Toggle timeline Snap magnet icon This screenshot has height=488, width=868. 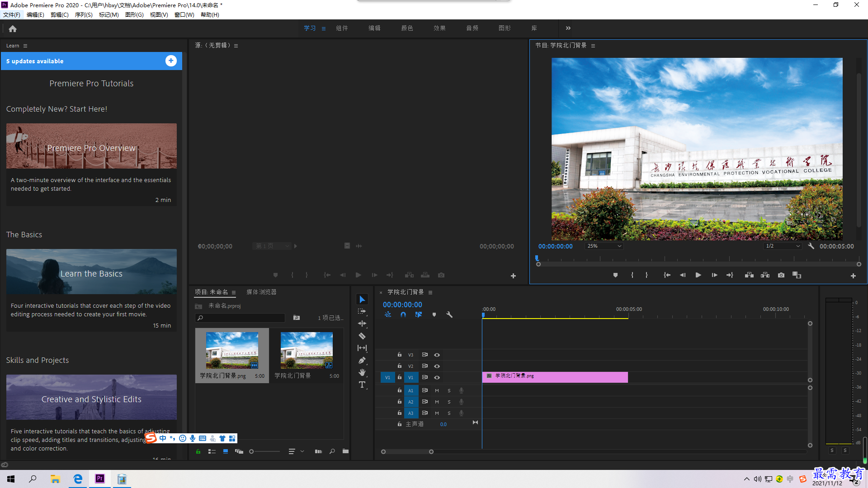pos(403,314)
